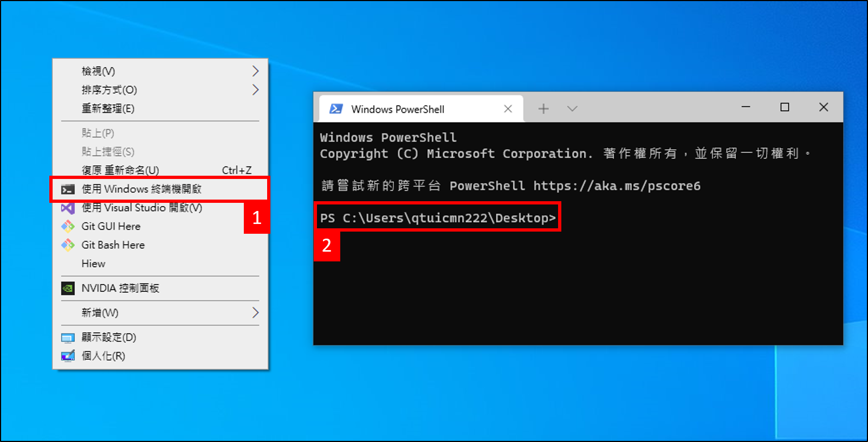
Task: Open the 檢視(V) menu entry
Action: (x=160, y=71)
